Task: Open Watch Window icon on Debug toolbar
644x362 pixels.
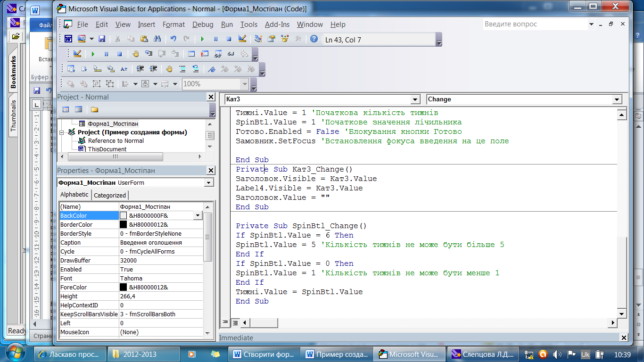Action: pos(218,54)
